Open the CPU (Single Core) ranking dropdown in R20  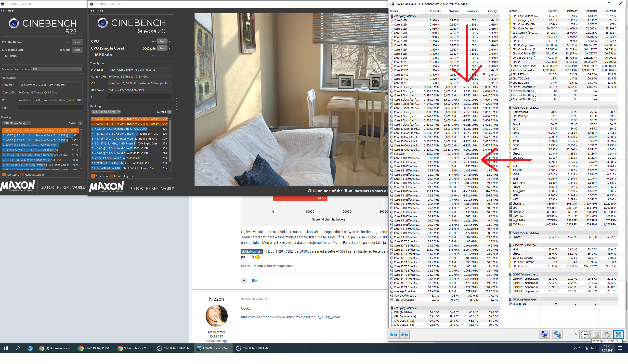click(106, 112)
